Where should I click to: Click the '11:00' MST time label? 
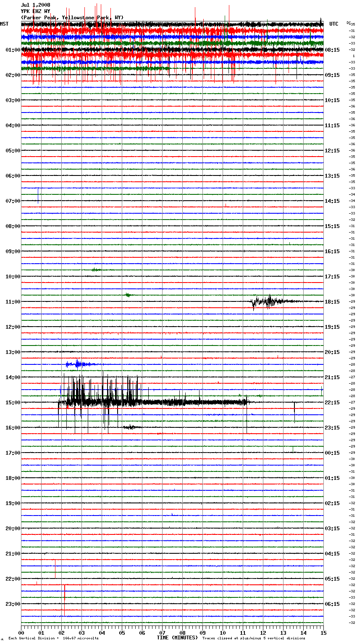pos(13,302)
